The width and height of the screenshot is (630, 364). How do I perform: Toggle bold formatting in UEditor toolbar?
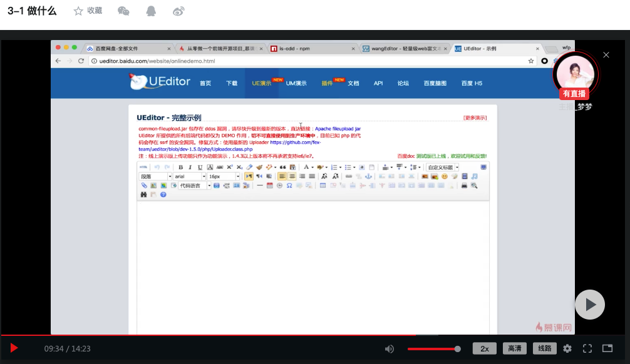181,168
